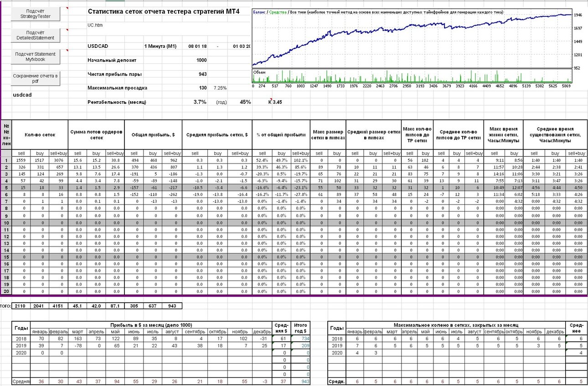Select the Итого год $ column header
Image resolution: width=588 pixels, height=386 pixels.
[x=300, y=328]
